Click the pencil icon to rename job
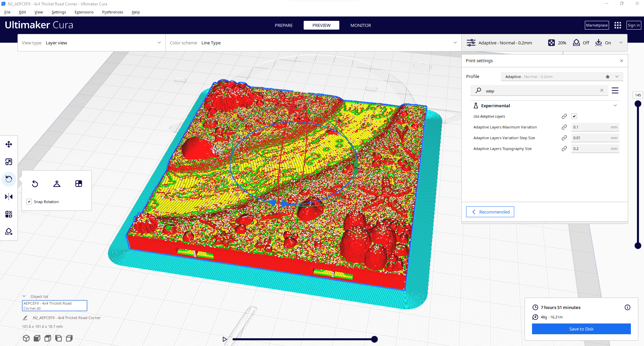 (25, 318)
